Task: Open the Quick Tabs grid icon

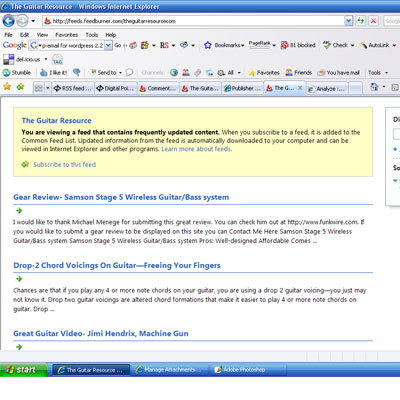Action: pyautogui.click(x=38, y=88)
